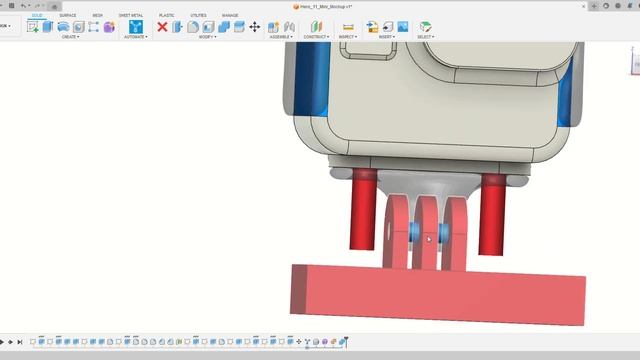Switch to the SOLID tab
The width and height of the screenshot is (640, 360).
(x=37, y=16)
